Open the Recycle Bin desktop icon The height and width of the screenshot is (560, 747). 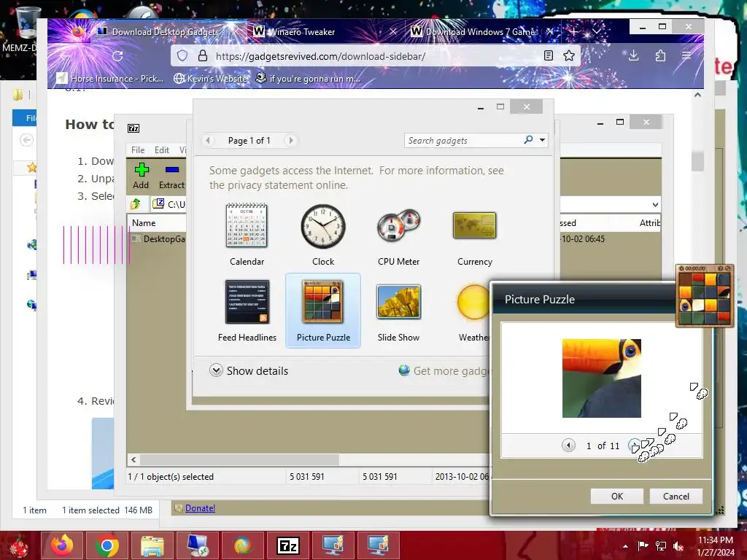point(27,24)
